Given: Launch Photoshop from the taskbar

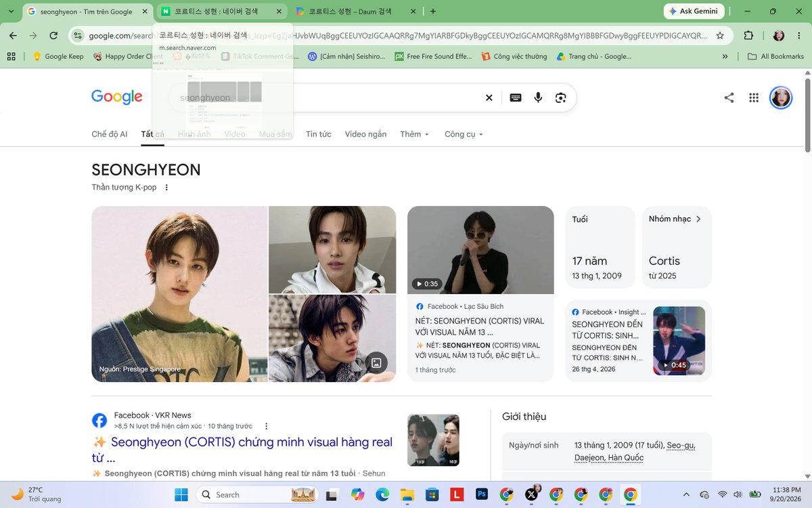Looking at the screenshot, I should tap(482, 494).
